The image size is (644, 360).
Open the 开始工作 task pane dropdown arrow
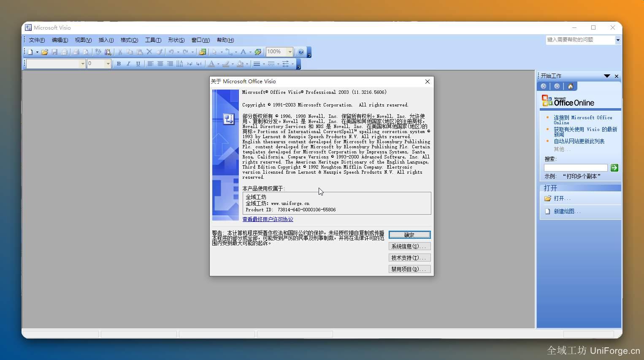tap(607, 76)
